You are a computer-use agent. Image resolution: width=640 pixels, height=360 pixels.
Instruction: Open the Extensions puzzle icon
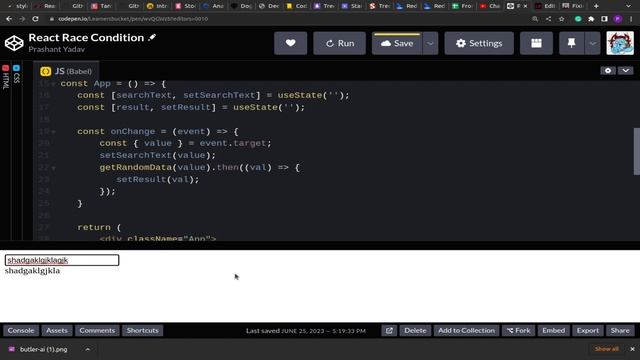click(x=591, y=19)
